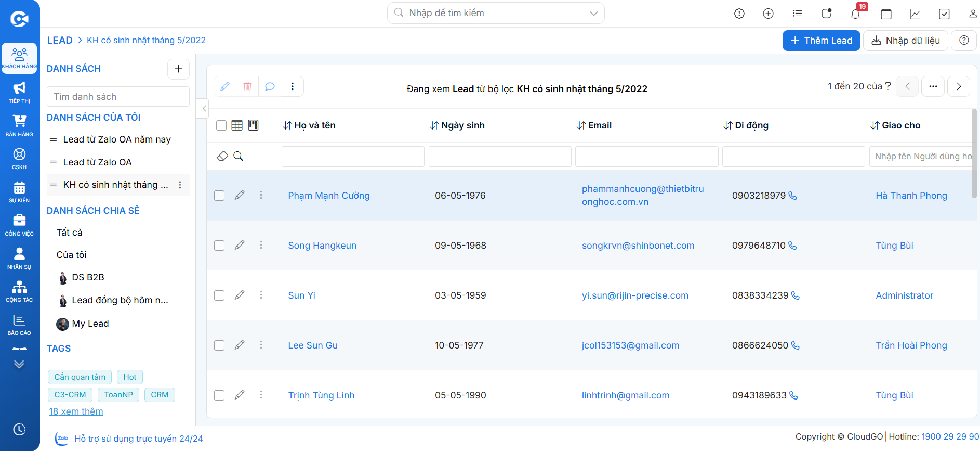980x451 pixels.
Task: Check the Lee Sun Gu row checkbox
Action: tap(219, 345)
